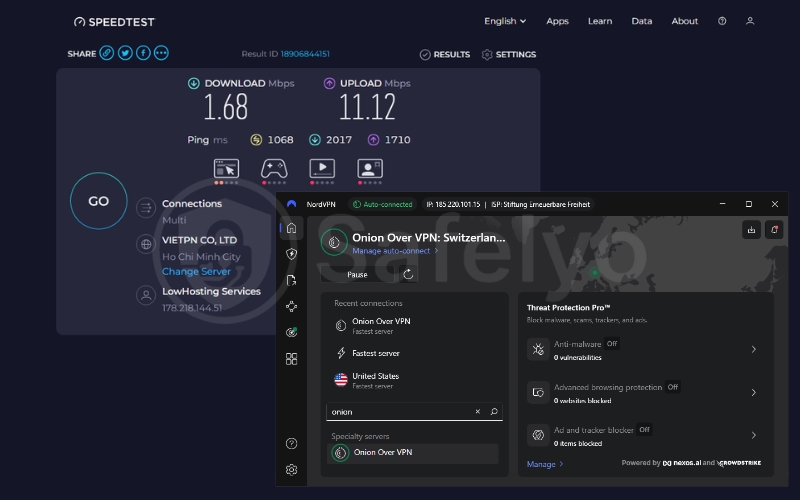Click LowHosting Services provider name
Viewport: 800px width, 500px height.
[x=211, y=291]
